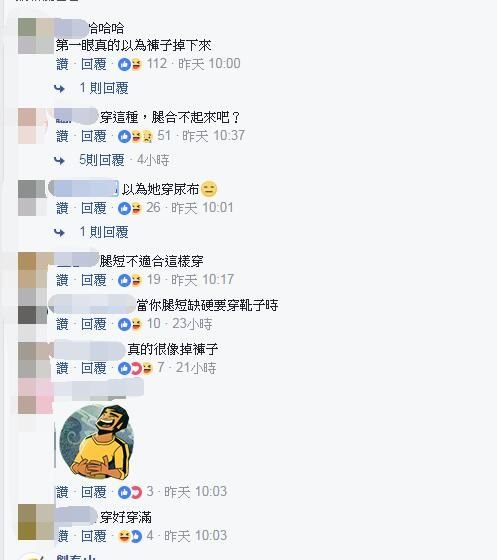The height and width of the screenshot is (560, 497).
Task: Open the 昨天 10:00 timestamp link
Action: tap(209, 64)
